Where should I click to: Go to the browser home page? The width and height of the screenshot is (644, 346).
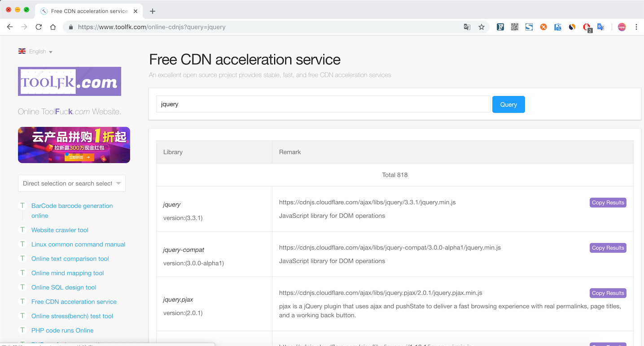click(x=53, y=27)
